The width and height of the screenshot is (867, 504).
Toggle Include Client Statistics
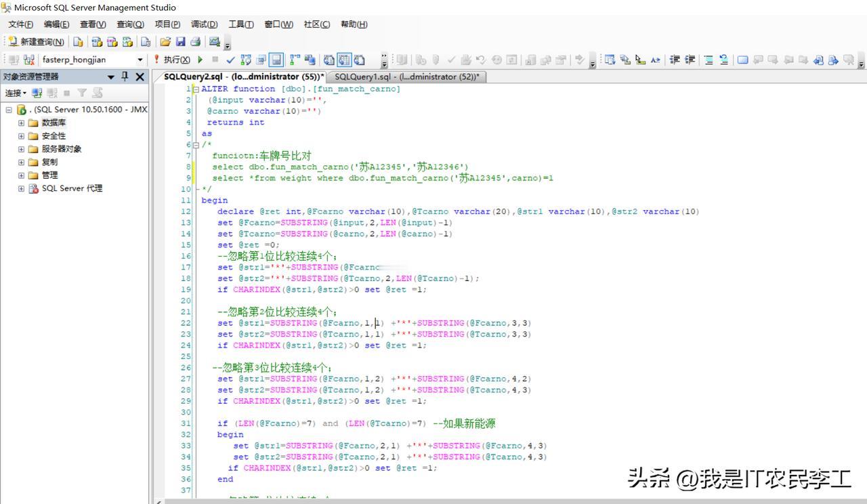pos(310,60)
